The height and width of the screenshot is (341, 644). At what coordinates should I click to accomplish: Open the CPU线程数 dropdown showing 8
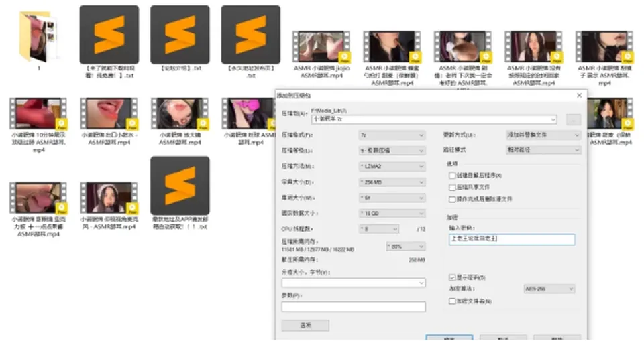378,229
